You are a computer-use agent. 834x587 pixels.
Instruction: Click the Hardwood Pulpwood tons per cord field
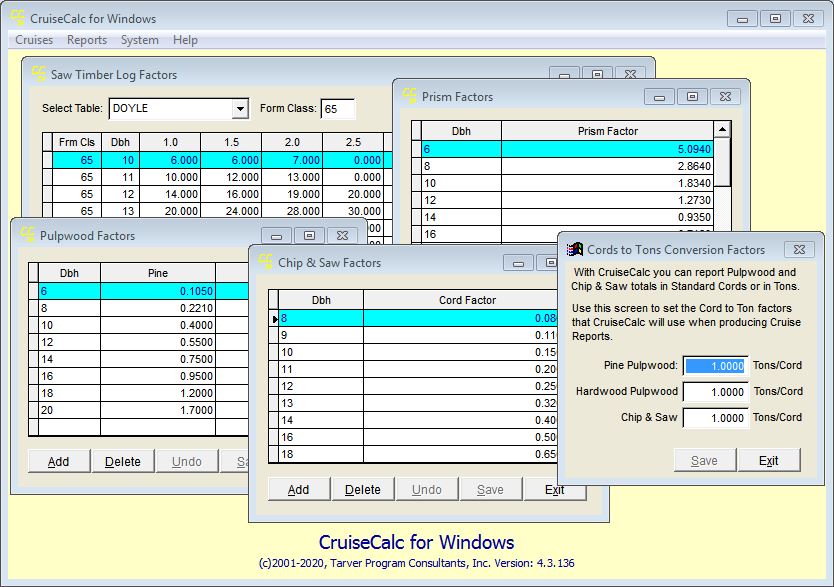click(x=715, y=392)
